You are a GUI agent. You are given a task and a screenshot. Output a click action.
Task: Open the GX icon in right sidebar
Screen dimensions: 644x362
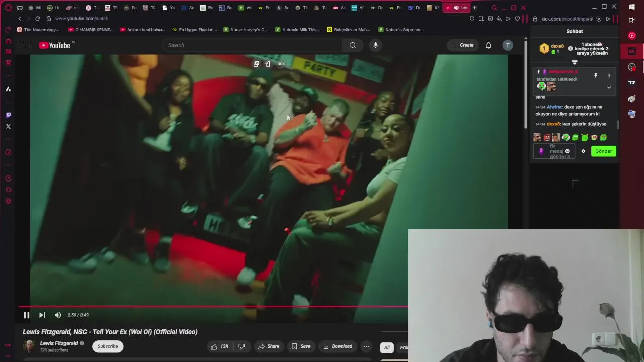(x=632, y=51)
